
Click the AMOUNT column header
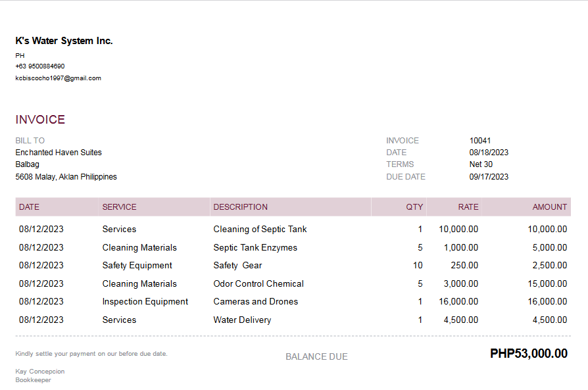click(549, 207)
